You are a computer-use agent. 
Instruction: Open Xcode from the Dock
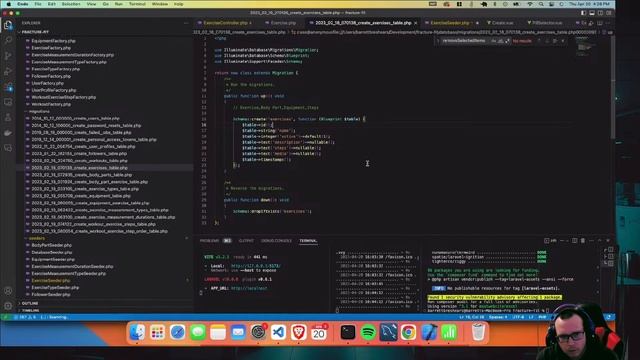point(429,332)
